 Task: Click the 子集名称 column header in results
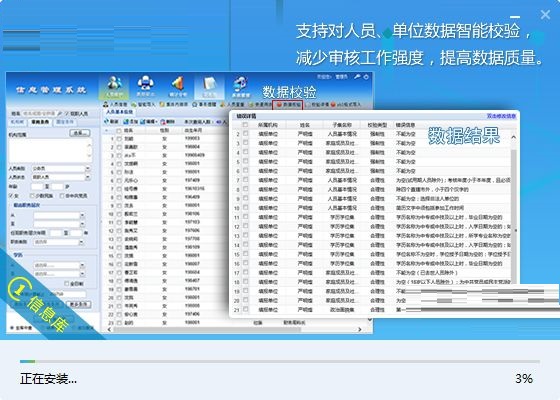(342, 125)
